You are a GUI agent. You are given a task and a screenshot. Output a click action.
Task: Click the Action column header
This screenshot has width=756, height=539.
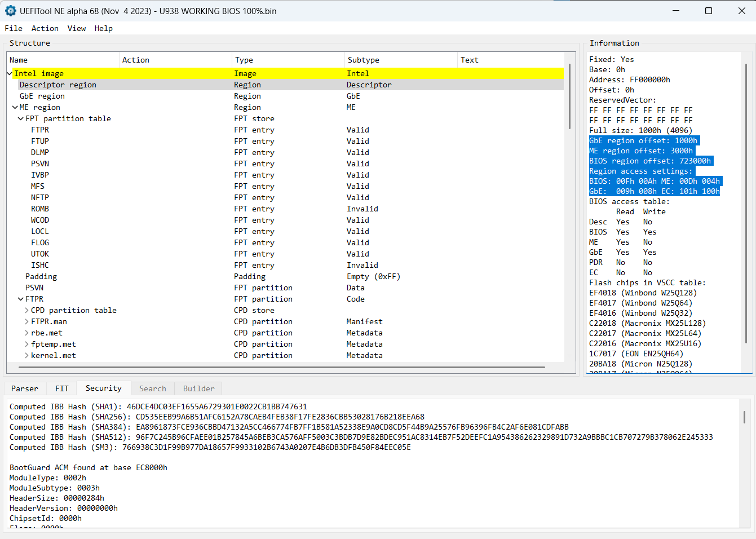[176, 60]
